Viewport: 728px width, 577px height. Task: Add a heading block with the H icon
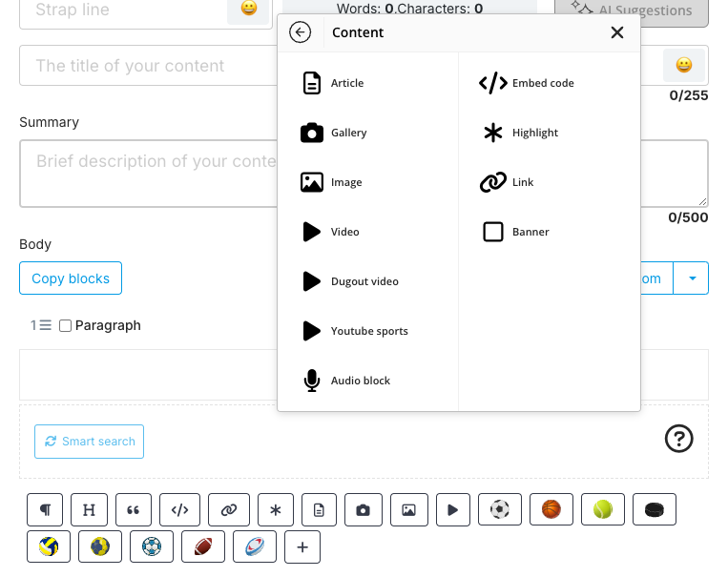89,509
